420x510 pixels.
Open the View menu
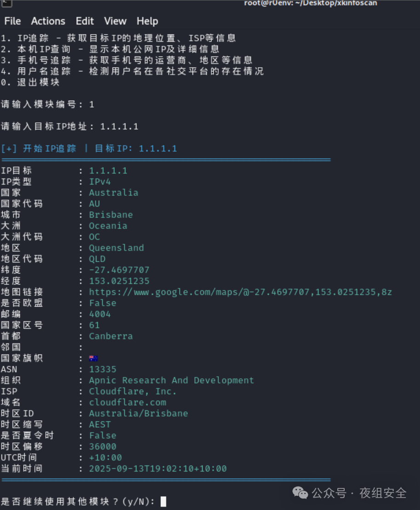click(115, 21)
